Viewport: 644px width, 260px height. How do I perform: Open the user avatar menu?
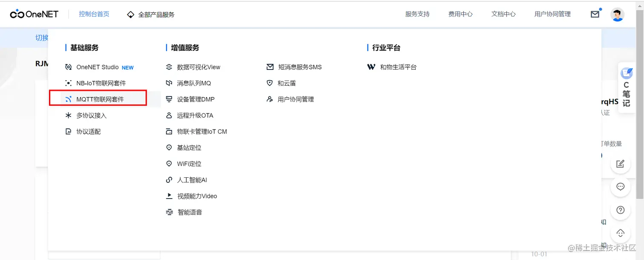[x=617, y=14]
